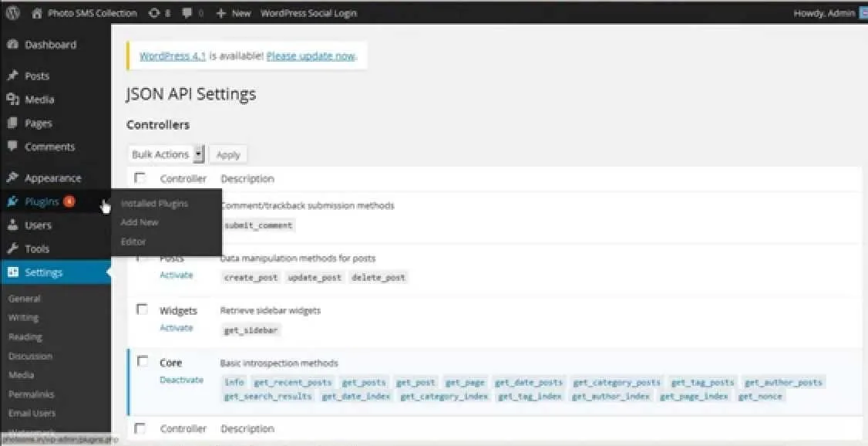Click the Pages icon in sidebar
Image resolution: width=868 pixels, height=446 pixels.
pyautogui.click(x=13, y=123)
